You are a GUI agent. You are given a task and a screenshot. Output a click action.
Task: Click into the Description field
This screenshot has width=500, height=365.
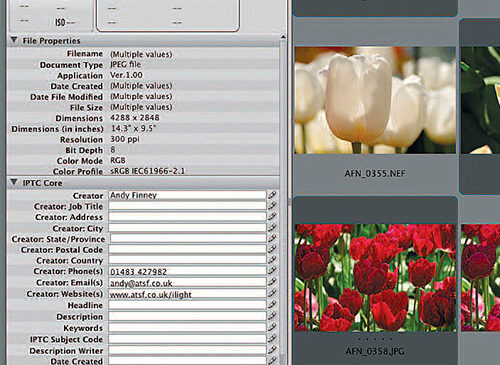pyautogui.click(x=187, y=316)
